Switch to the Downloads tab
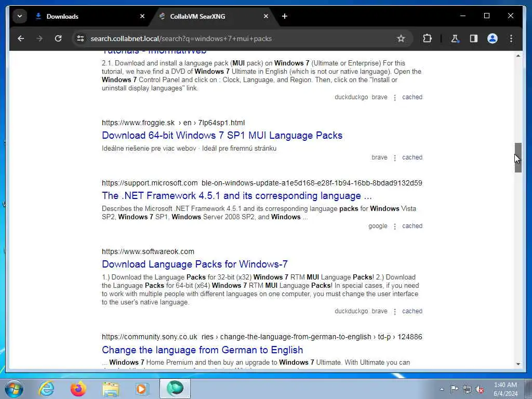 tap(89, 16)
